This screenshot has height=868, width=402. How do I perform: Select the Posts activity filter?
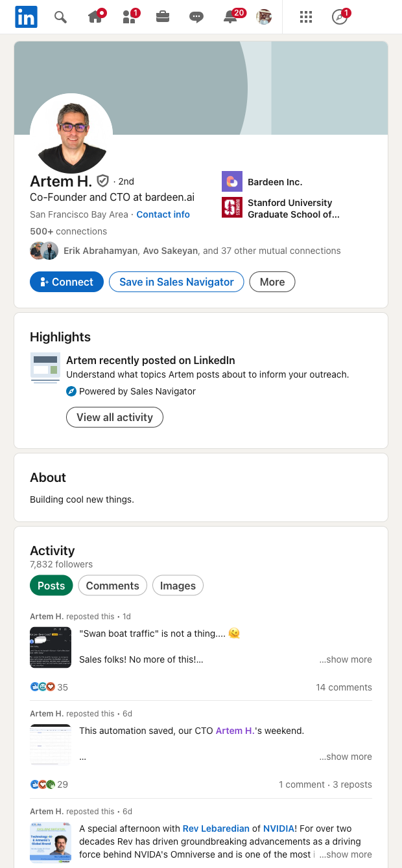coord(51,586)
